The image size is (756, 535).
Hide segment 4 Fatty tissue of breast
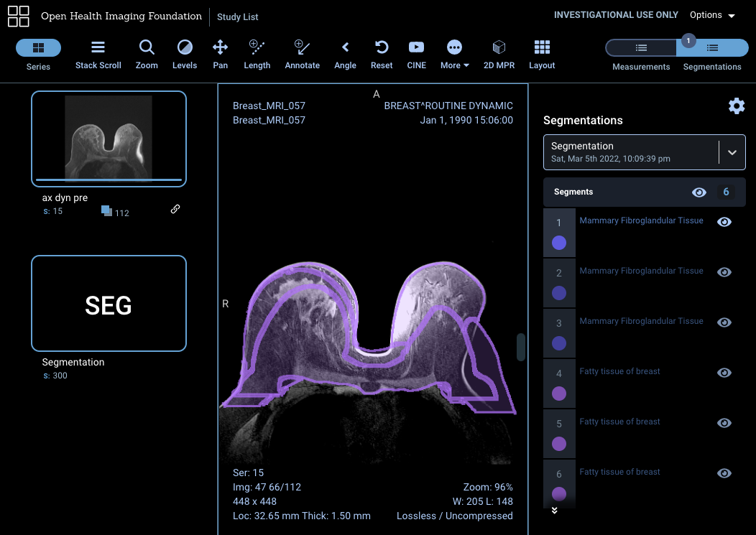724,373
